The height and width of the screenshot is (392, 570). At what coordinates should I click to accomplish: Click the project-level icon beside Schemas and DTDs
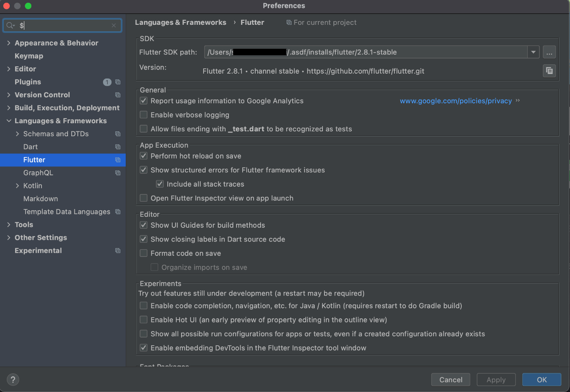[118, 134]
